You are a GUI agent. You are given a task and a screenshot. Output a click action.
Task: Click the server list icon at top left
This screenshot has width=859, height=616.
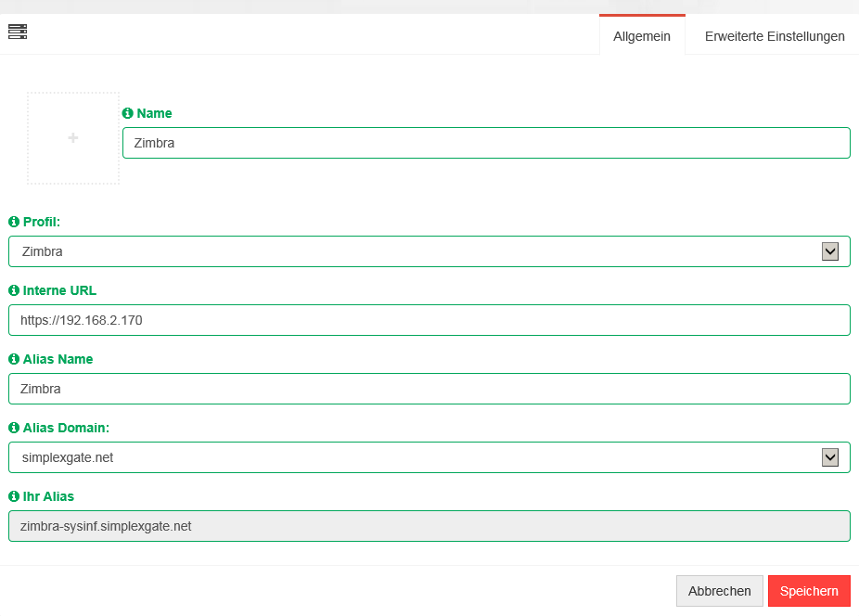point(18,32)
